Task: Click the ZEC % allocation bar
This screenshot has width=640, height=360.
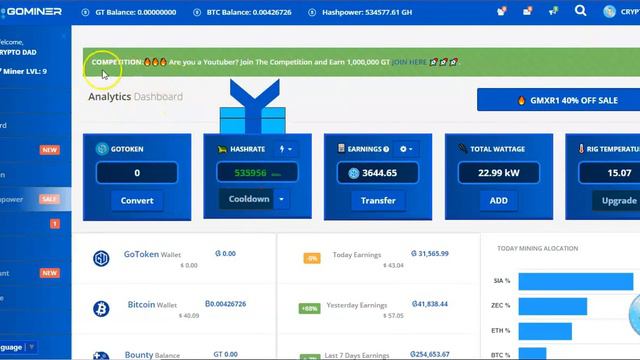Action: [553, 307]
